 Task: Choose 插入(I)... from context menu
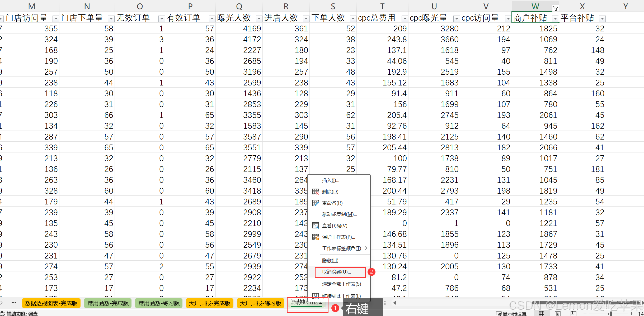(x=339, y=180)
